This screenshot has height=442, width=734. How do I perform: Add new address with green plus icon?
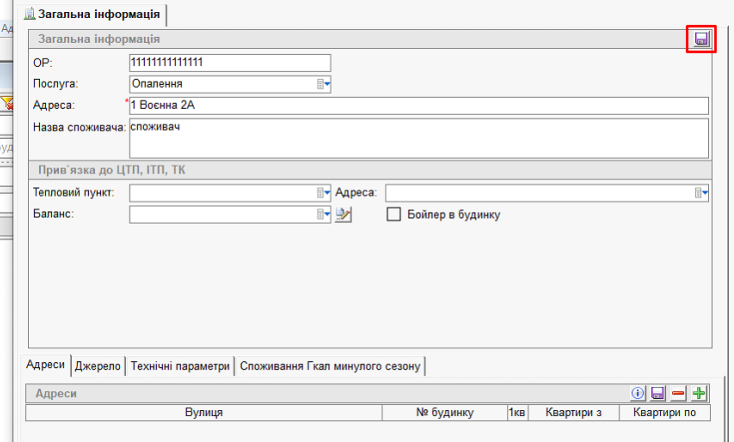tap(698, 394)
